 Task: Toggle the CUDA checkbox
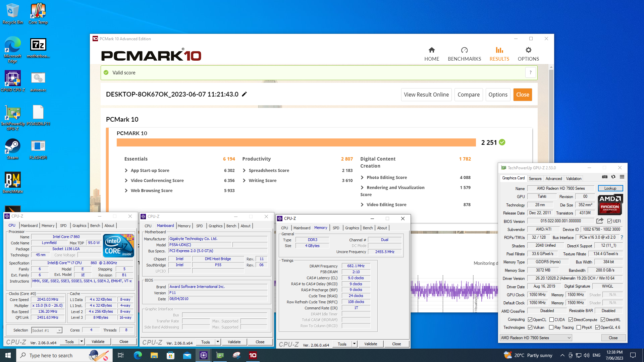551,320
